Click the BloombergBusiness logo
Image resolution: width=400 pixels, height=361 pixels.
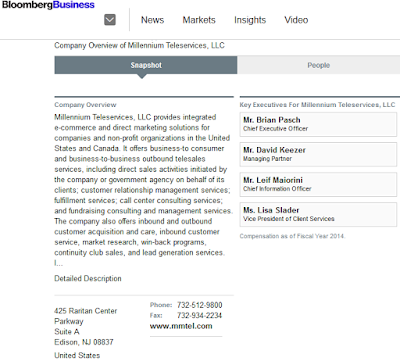(x=48, y=5)
